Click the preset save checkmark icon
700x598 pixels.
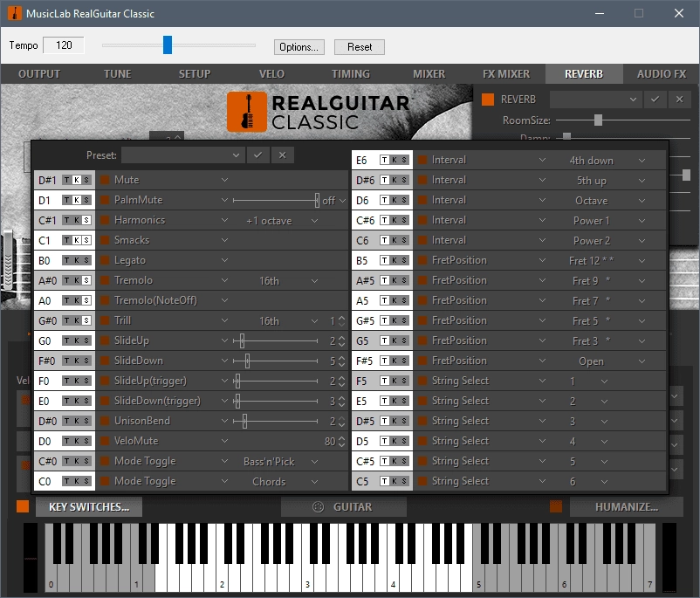click(258, 155)
